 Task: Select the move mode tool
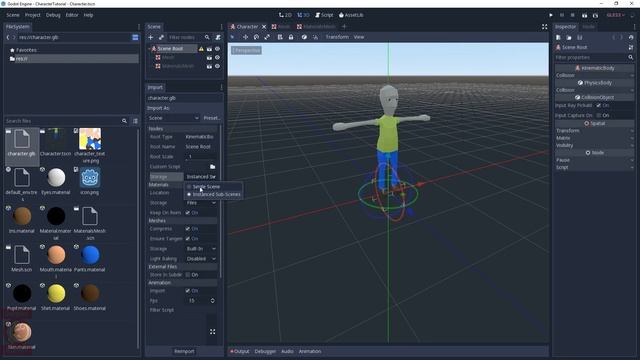[245, 37]
